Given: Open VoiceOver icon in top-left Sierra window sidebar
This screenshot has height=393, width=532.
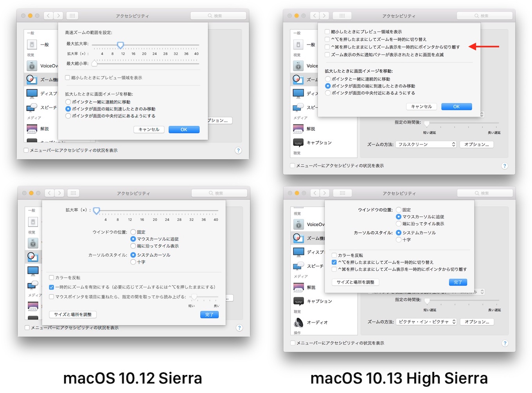Looking at the screenshot, I should pyautogui.click(x=32, y=66).
